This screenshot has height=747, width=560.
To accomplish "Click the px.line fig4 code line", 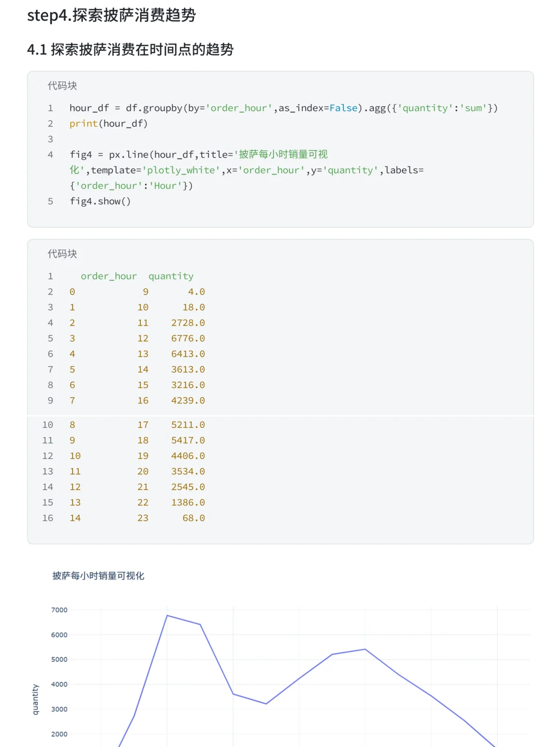I will click(x=247, y=170).
